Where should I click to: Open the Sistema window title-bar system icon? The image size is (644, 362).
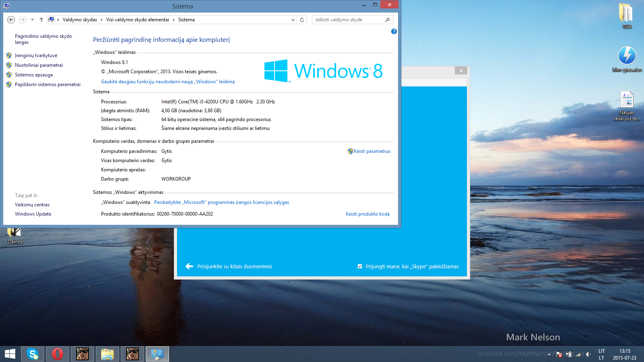[x=6, y=6]
